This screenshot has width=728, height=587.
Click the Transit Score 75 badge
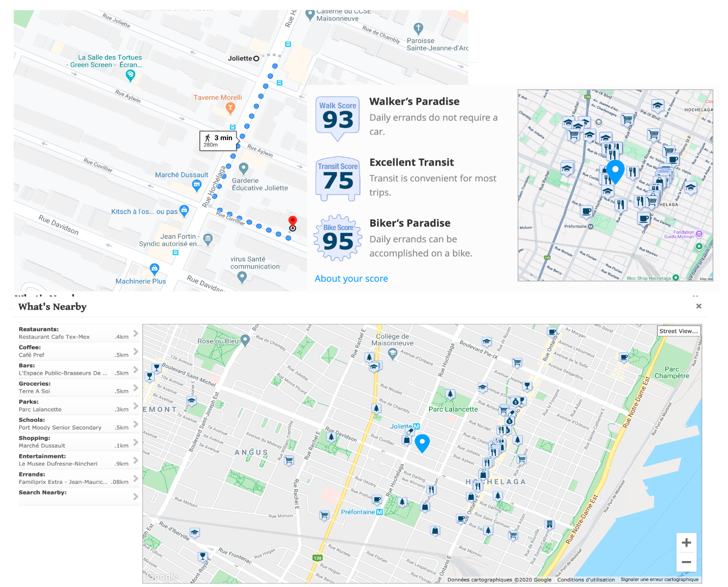(x=338, y=178)
